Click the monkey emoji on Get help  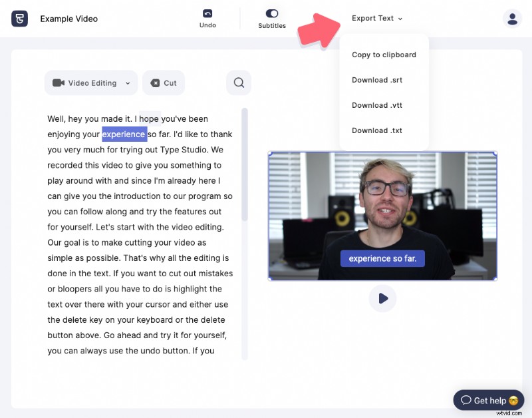(513, 400)
